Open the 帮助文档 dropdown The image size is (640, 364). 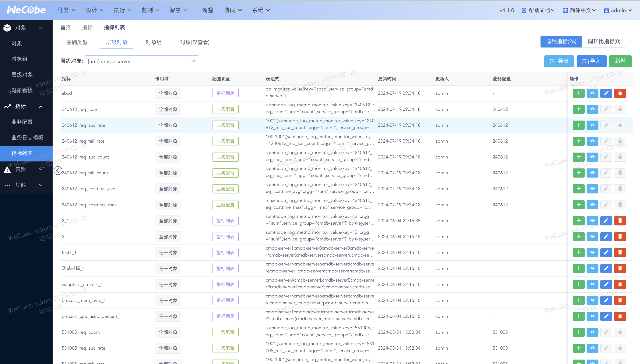538,10
